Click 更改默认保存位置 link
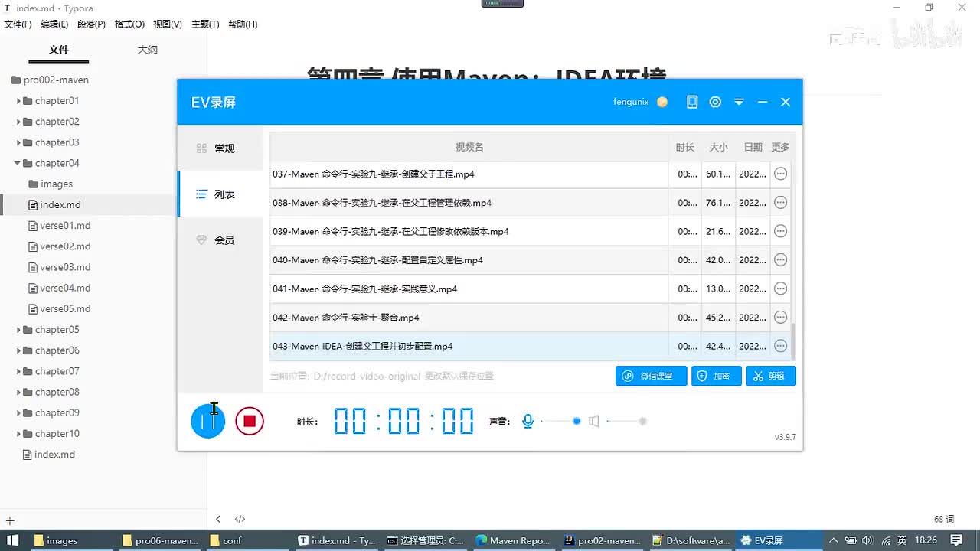The image size is (980, 551). coord(459,376)
